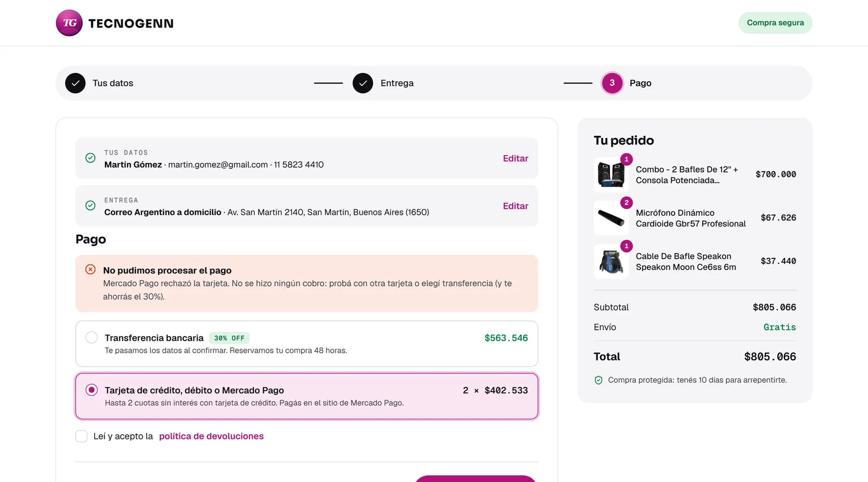This screenshot has height=482, width=868.
Task: Click the Total $805.066 amount
Action: click(x=770, y=357)
